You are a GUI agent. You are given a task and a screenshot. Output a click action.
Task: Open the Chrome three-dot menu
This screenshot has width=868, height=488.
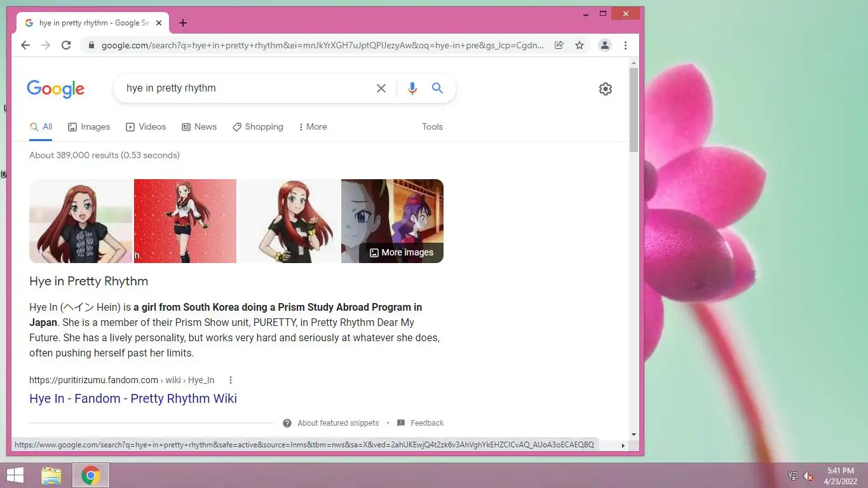[x=625, y=45]
